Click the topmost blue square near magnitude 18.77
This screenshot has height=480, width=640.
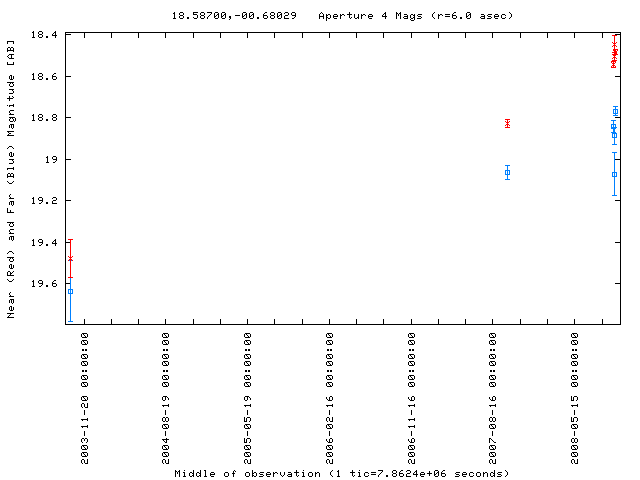(x=616, y=111)
